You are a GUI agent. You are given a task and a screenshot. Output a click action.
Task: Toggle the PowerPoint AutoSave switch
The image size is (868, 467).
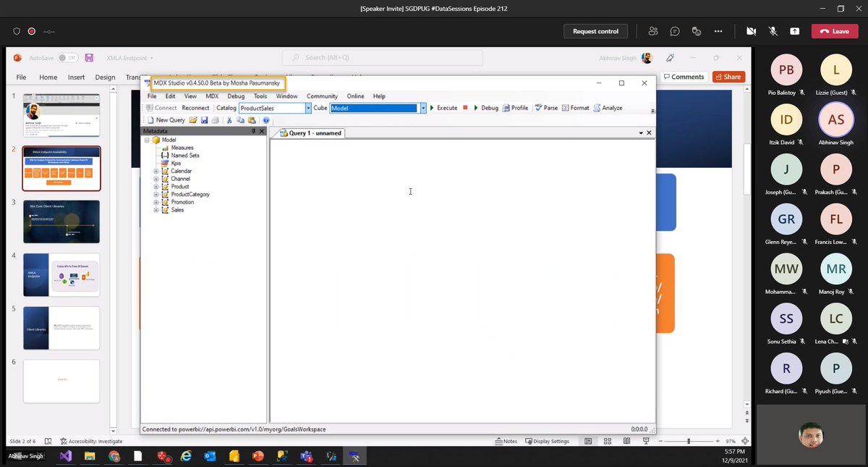tap(67, 58)
